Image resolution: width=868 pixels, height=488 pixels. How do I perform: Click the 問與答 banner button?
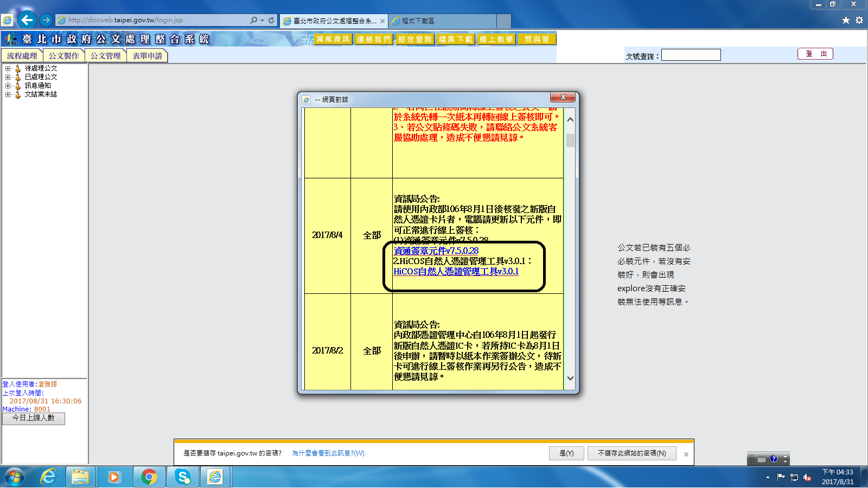coord(537,39)
